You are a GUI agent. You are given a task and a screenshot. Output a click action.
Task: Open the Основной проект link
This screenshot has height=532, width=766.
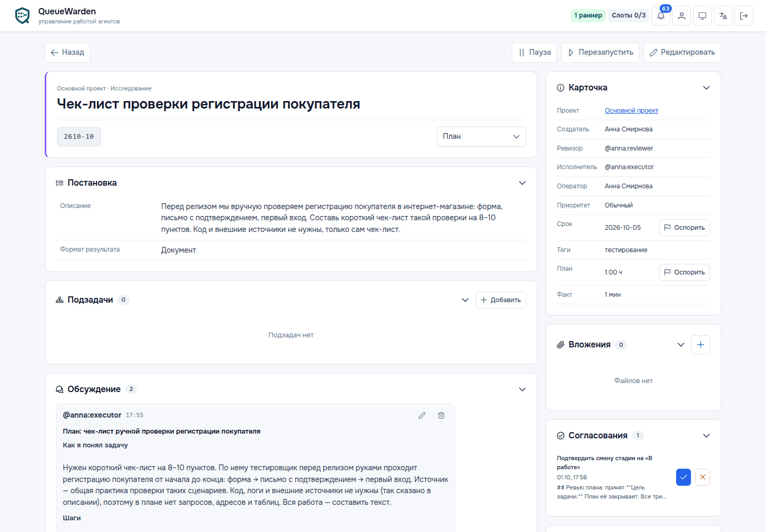tap(631, 111)
